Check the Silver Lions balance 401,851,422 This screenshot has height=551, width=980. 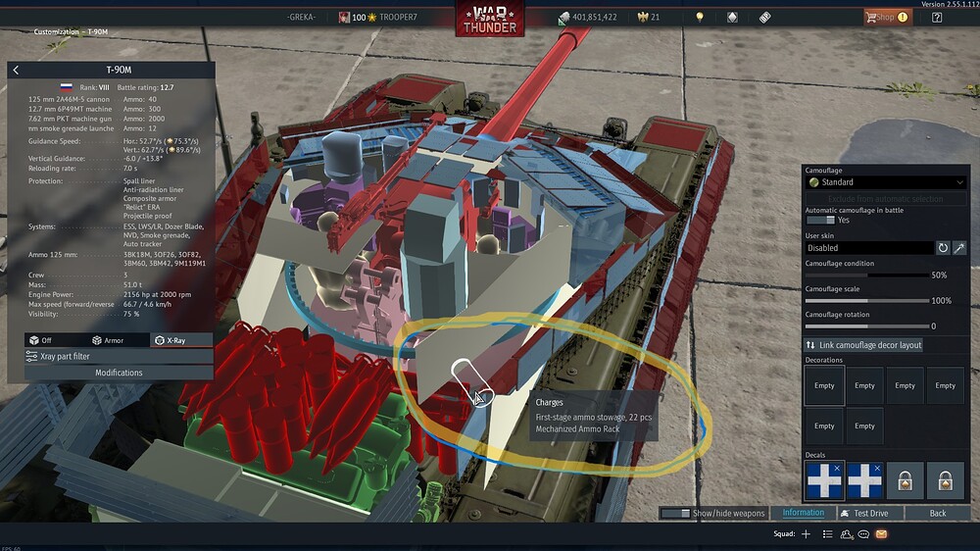pos(587,18)
